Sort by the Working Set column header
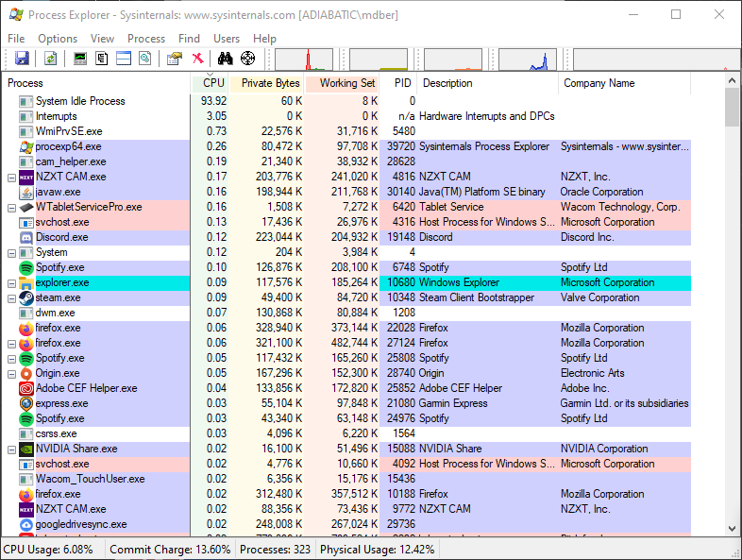Viewport: 742px width, 560px height. click(342, 83)
